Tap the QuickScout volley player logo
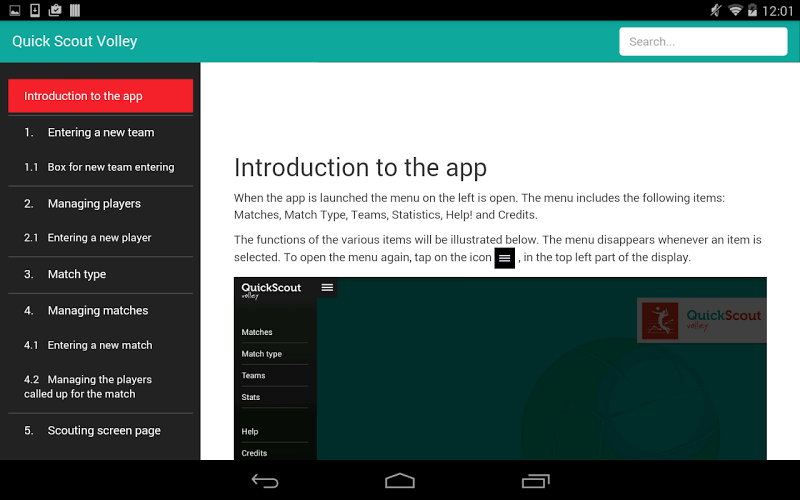Viewport: 800px width, 500px height. pyautogui.click(x=660, y=321)
